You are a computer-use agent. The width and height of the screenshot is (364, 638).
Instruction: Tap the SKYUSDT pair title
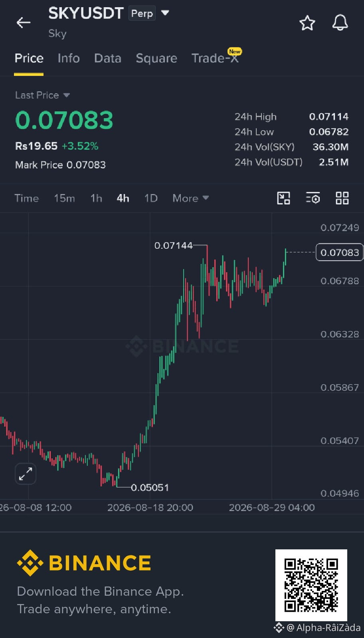point(86,13)
